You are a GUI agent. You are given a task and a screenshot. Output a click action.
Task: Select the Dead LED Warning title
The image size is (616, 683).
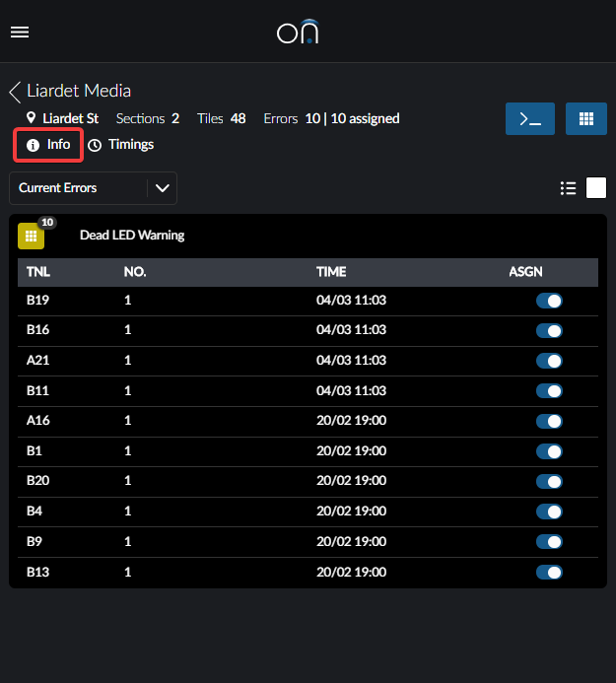[x=132, y=236]
